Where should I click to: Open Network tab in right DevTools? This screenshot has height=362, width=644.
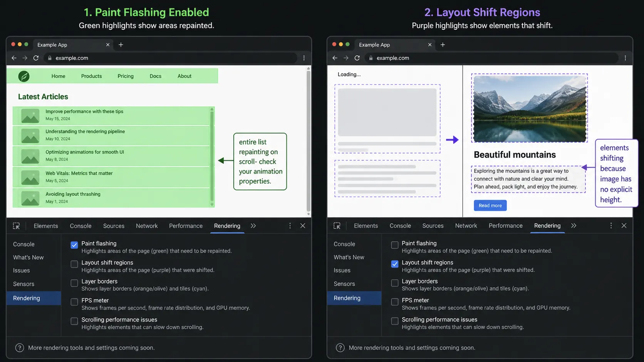click(x=466, y=225)
